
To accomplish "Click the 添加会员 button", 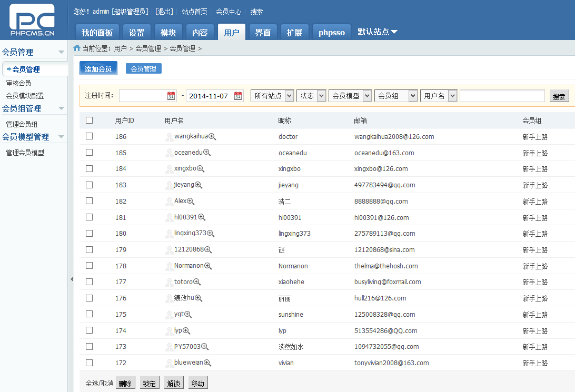I will [98, 69].
